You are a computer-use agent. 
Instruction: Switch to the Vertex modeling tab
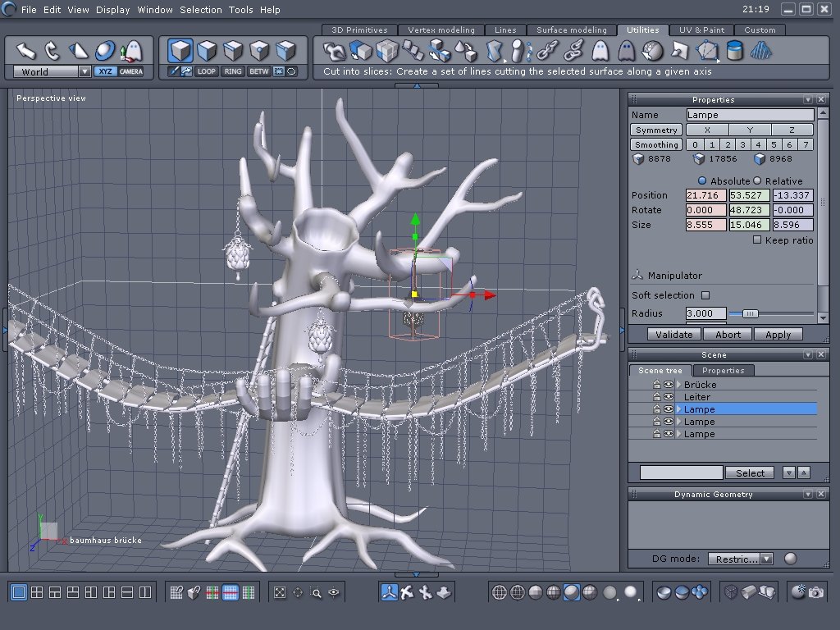pyautogui.click(x=441, y=30)
